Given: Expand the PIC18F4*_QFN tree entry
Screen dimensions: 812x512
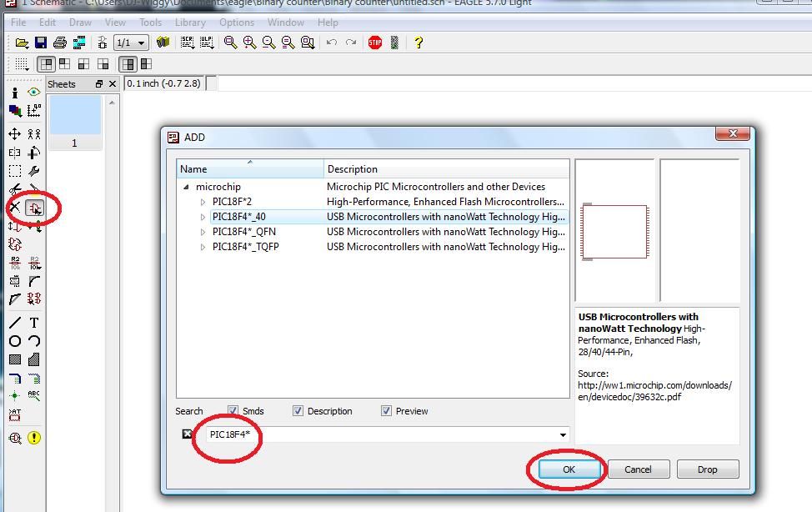Looking at the screenshot, I should [x=203, y=232].
